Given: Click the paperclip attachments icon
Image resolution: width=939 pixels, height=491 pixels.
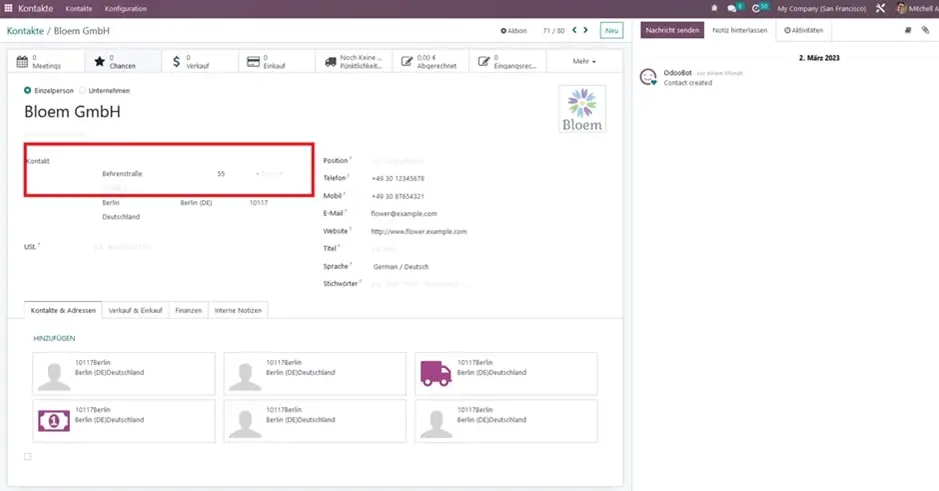Looking at the screenshot, I should 925,31.
